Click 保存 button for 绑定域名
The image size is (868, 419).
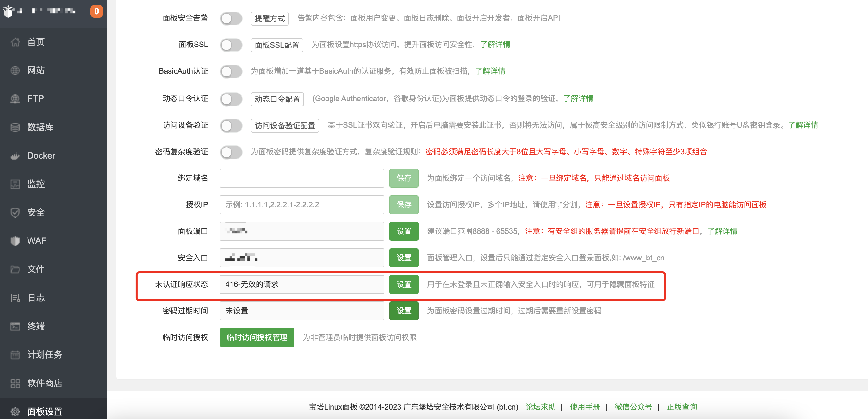coord(404,178)
